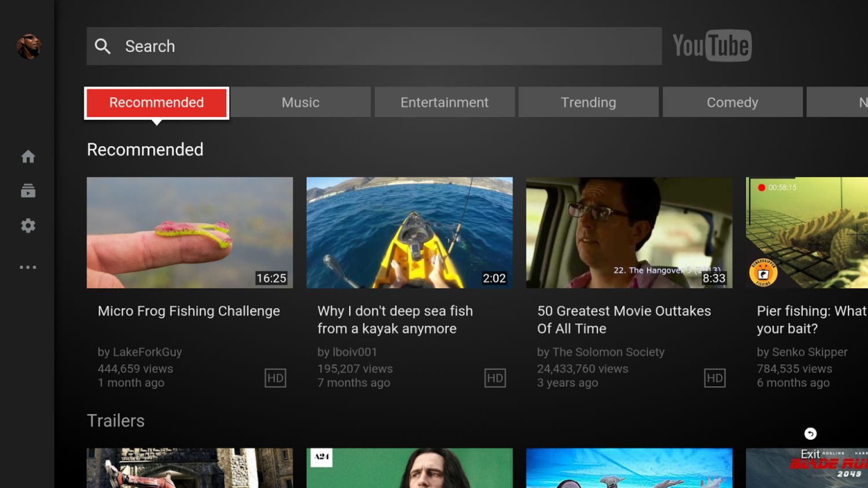Toggle HD badge on Micro Frog Fishing Challenge

pyautogui.click(x=276, y=378)
